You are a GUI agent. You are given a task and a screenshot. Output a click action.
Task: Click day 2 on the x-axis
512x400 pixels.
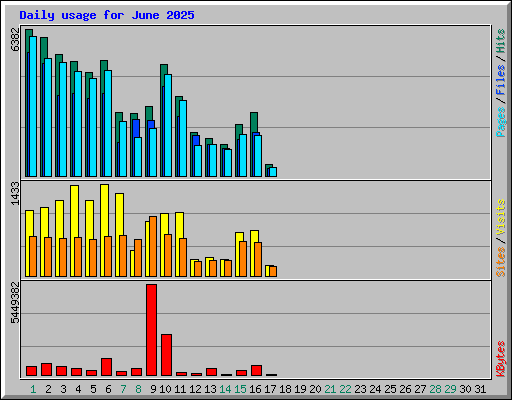tap(48, 389)
